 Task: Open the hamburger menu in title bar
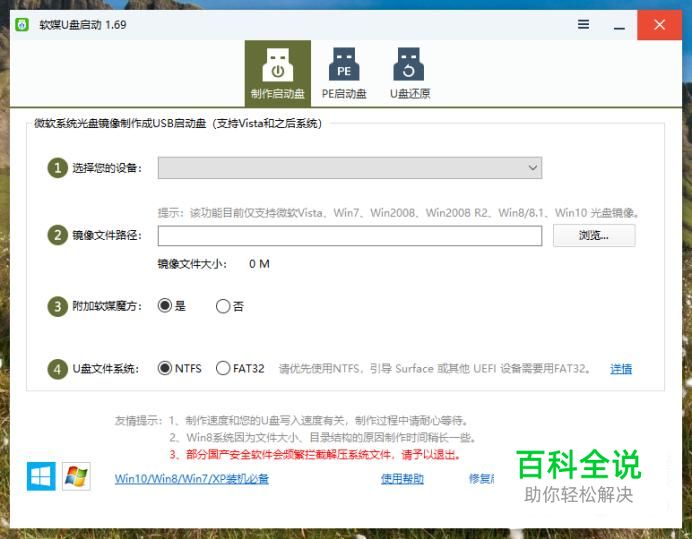583,24
